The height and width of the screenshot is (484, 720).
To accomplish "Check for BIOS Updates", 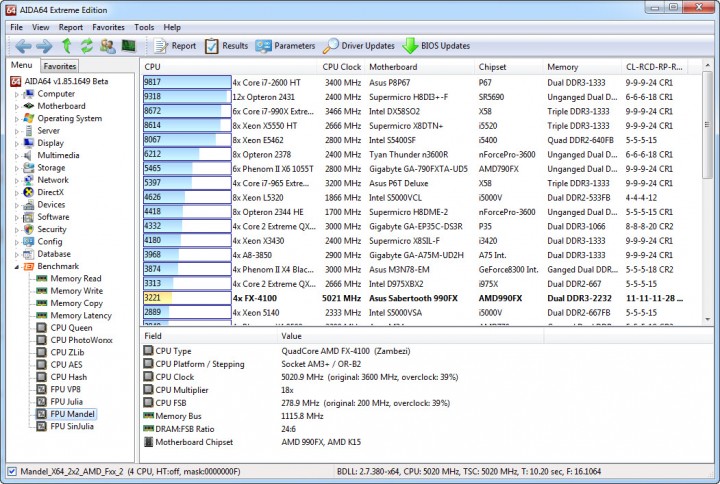I will (436, 46).
